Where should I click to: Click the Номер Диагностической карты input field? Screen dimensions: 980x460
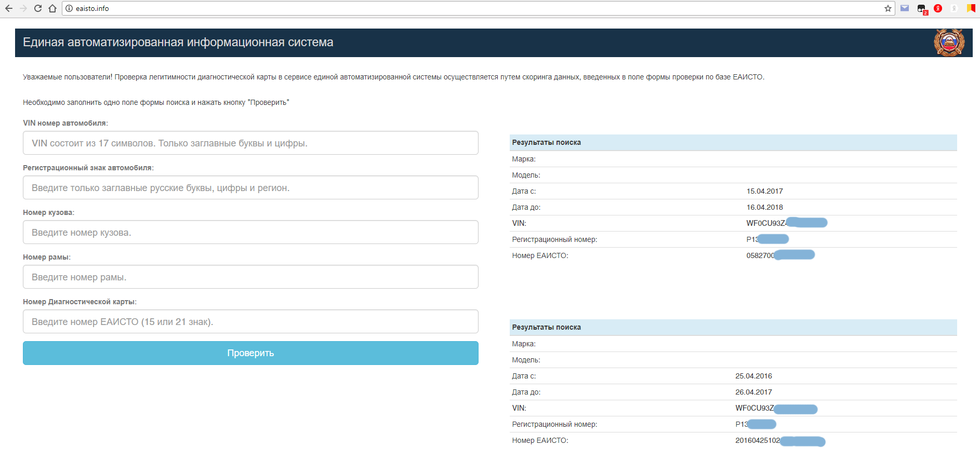pos(250,321)
